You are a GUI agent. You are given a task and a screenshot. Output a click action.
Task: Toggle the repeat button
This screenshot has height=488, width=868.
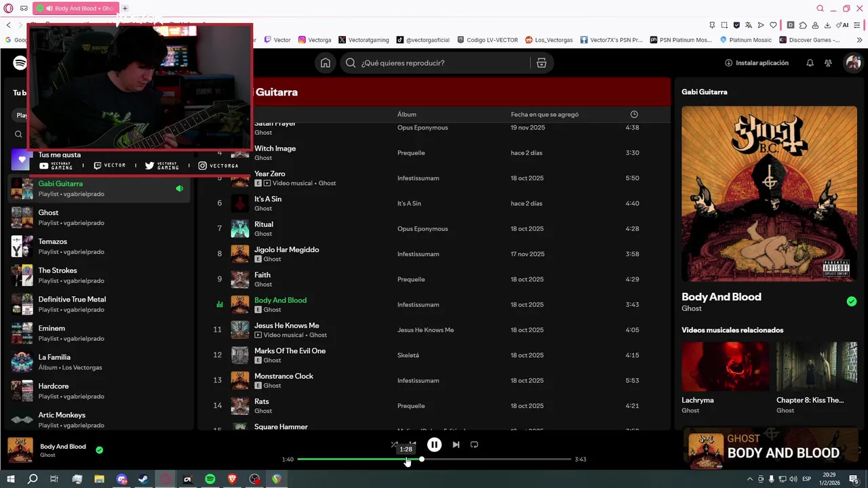pos(474,445)
